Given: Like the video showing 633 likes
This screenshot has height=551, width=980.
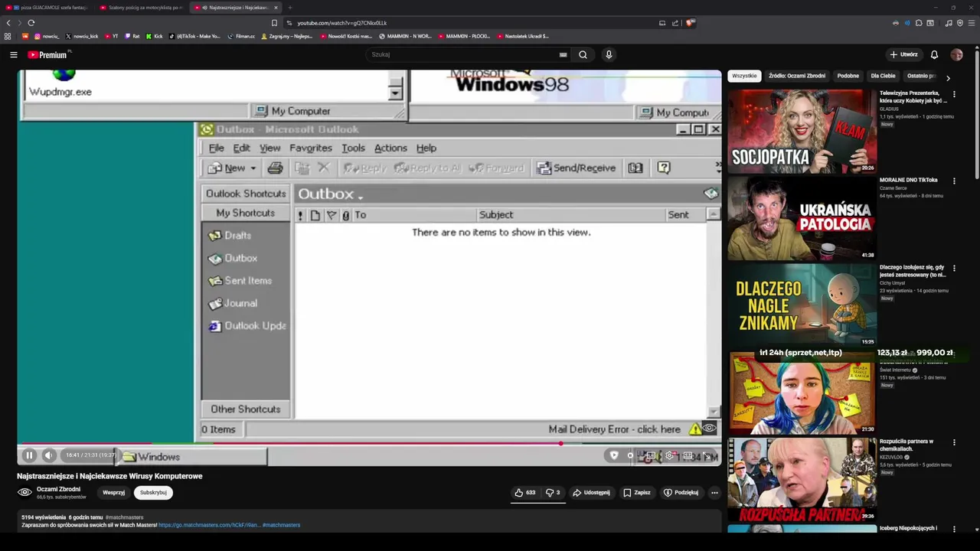Looking at the screenshot, I should click(525, 493).
